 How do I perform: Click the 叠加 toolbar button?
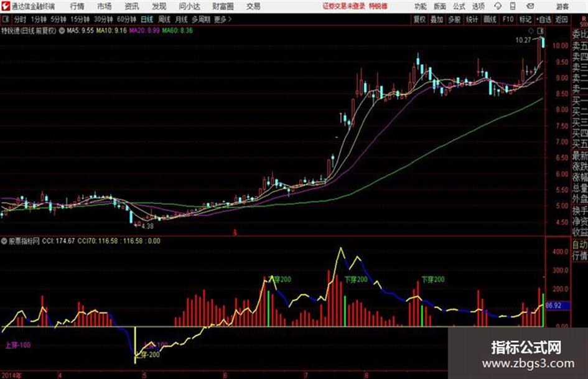tap(437, 19)
